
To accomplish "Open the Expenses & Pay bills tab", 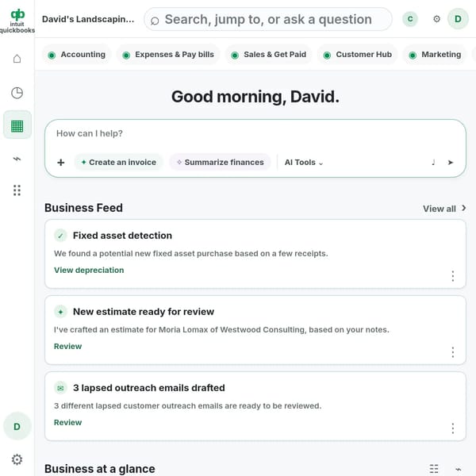I will tap(168, 55).
